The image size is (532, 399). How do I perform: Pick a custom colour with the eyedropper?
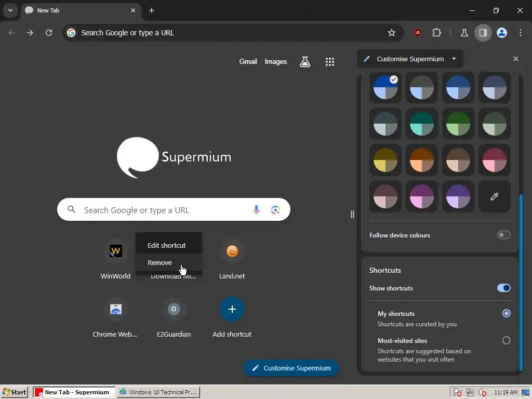click(x=495, y=196)
